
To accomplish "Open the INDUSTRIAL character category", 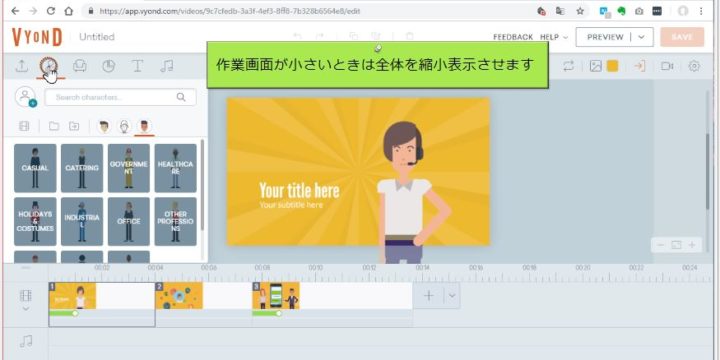I will click(82, 221).
